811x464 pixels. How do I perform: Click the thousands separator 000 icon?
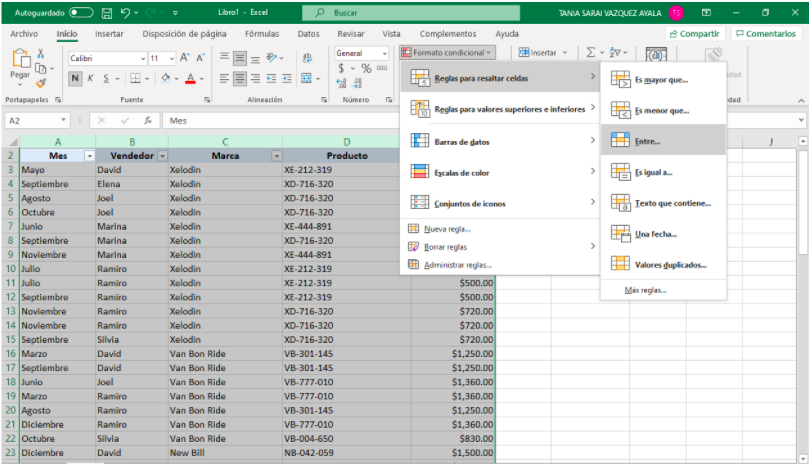click(382, 68)
